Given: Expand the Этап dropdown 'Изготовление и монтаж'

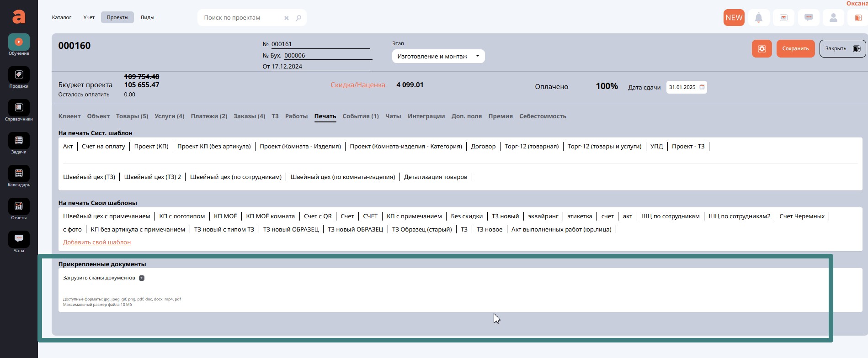Looking at the screenshot, I should (x=438, y=57).
